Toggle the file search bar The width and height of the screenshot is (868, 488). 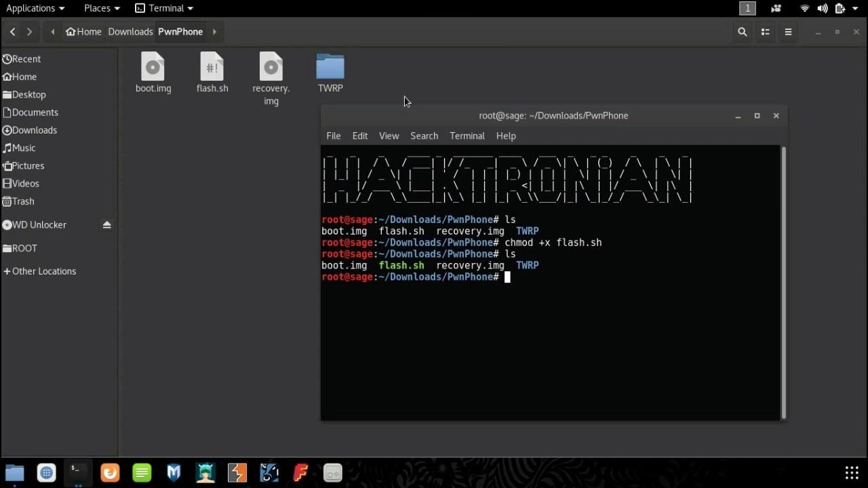point(742,31)
